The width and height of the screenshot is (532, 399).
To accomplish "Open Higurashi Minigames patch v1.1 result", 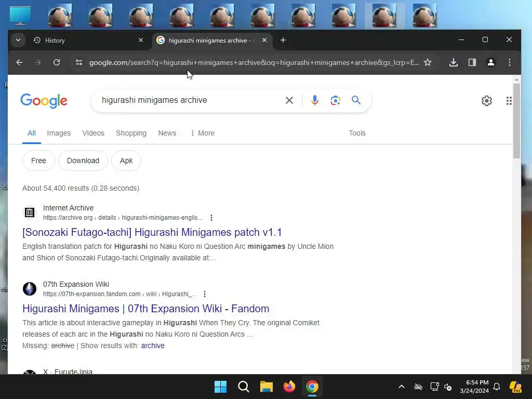I will coord(152,232).
